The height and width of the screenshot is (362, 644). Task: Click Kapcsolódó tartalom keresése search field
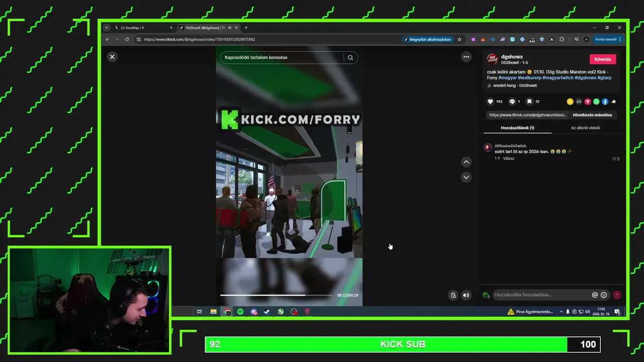[x=283, y=57]
